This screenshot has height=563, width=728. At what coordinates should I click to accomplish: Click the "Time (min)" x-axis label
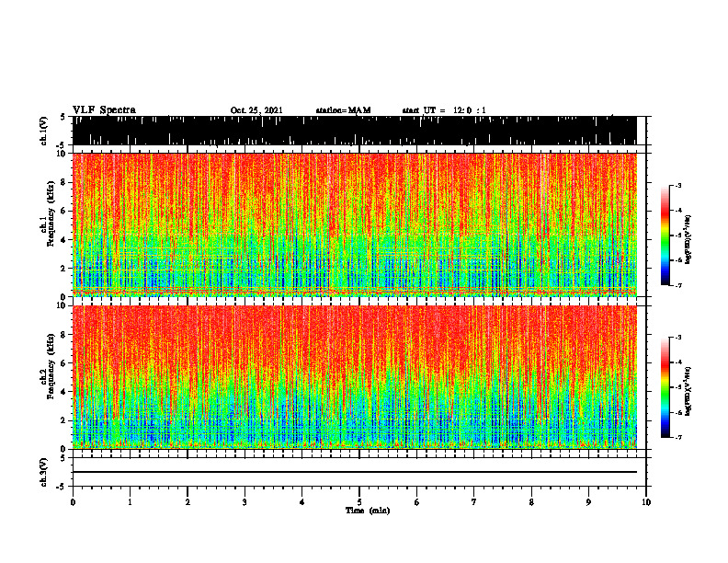click(x=368, y=511)
